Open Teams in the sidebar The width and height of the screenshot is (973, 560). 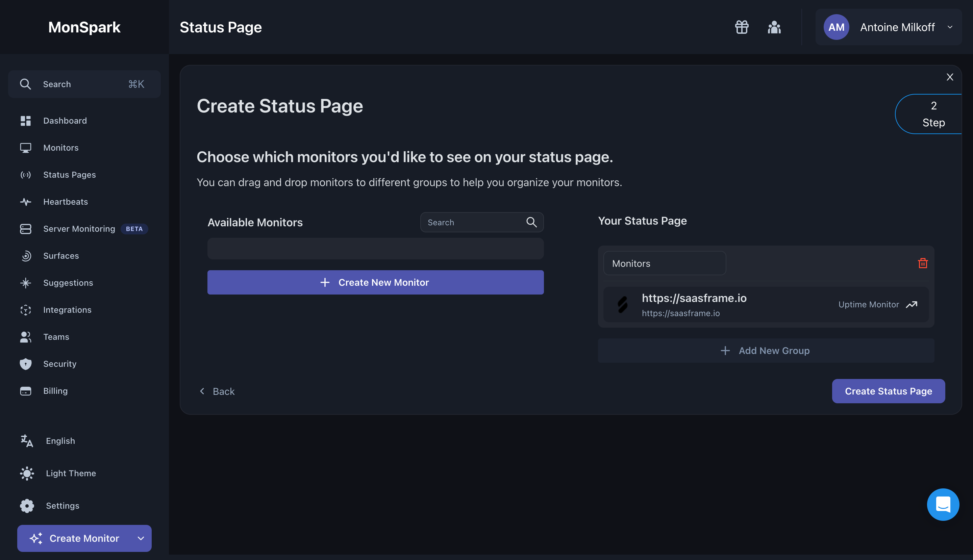(x=56, y=337)
